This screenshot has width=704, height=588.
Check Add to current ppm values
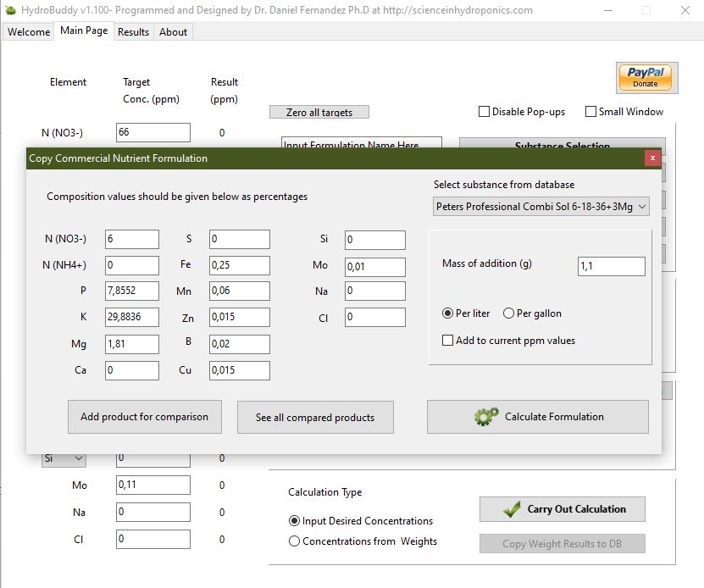(x=448, y=341)
